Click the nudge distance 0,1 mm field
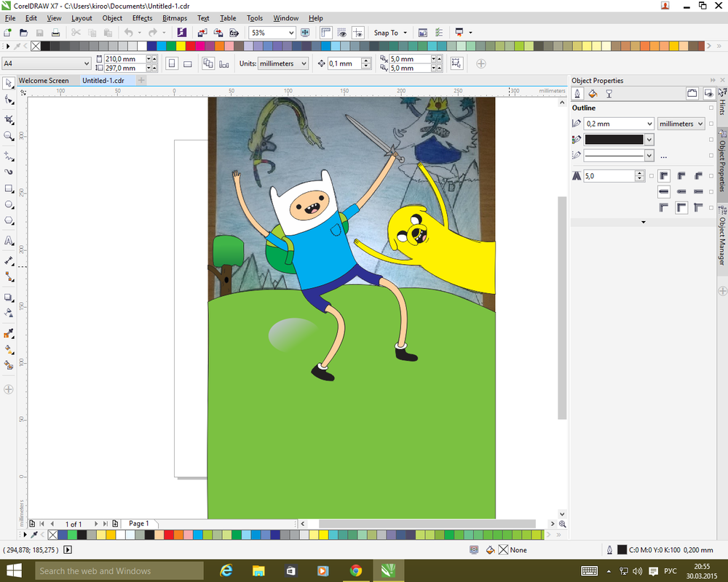The height and width of the screenshot is (582, 728). 344,63
